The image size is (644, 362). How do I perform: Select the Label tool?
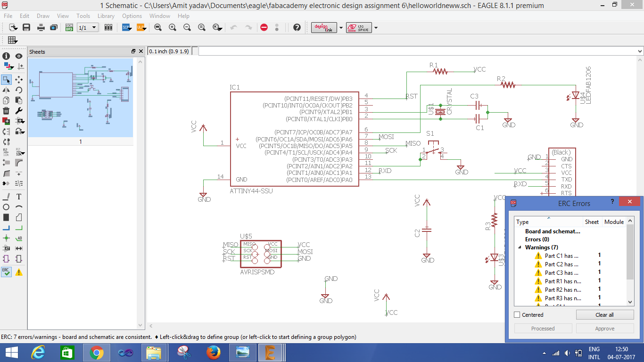[19, 238]
